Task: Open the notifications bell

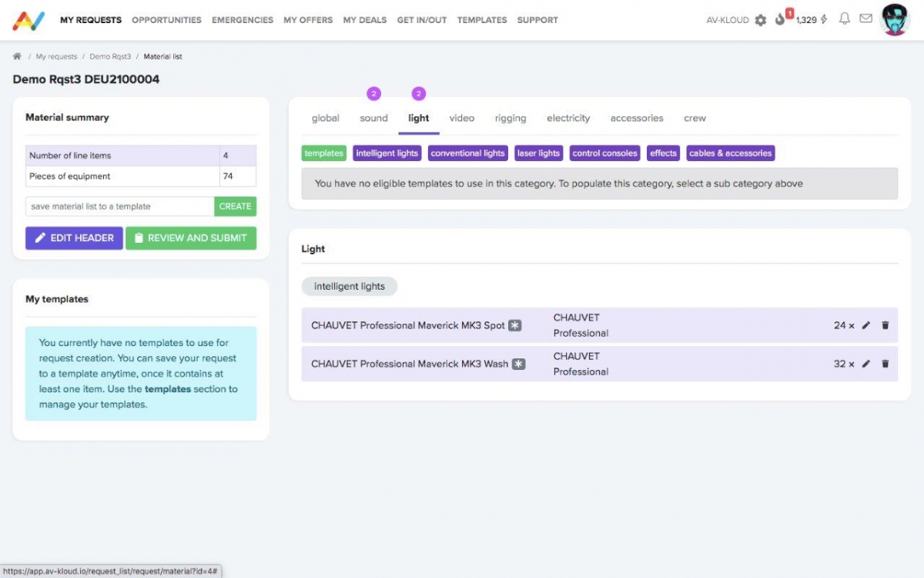Action: click(x=844, y=19)
